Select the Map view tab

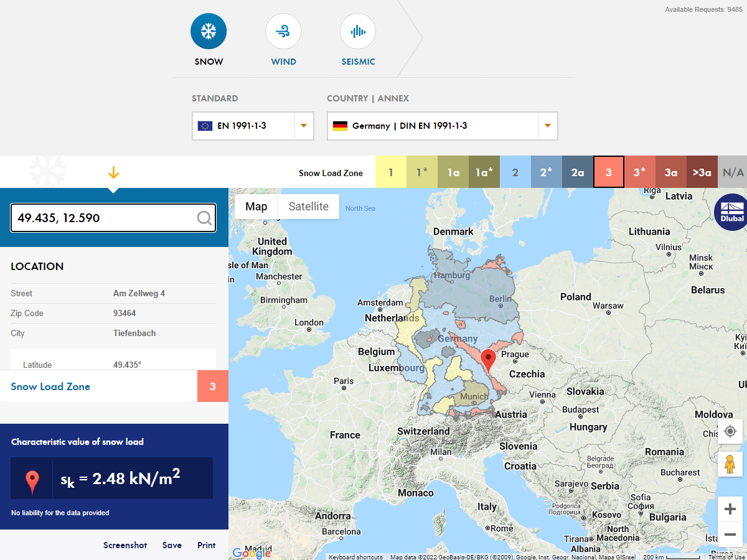pyautogui.click(x=256, y=207)
